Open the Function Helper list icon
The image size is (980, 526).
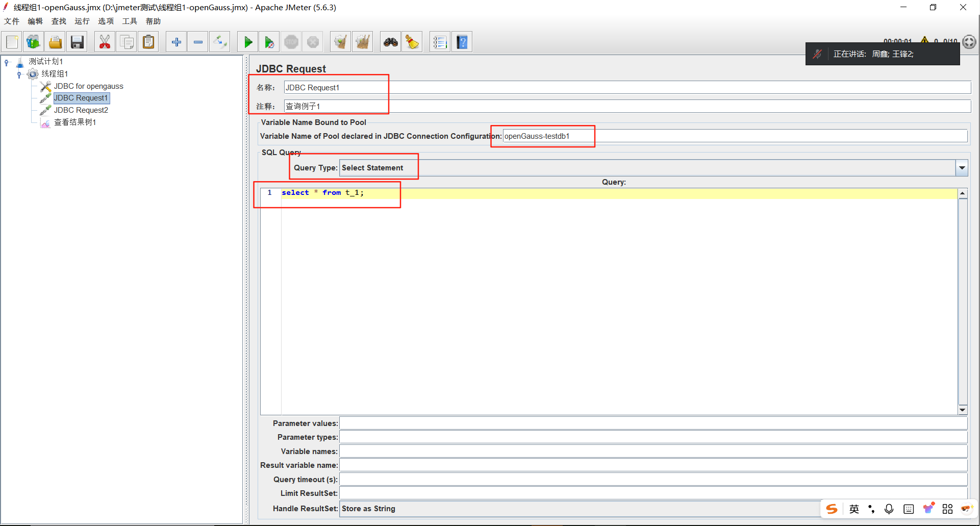point(440,42)
